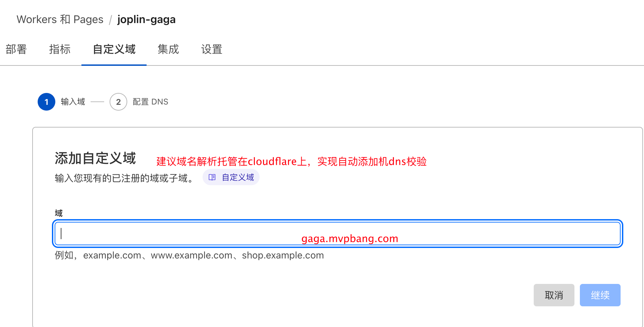Viewport: 644px width, 327px height.
Task: Go to the 设置 tab
Action: [211, 50]
